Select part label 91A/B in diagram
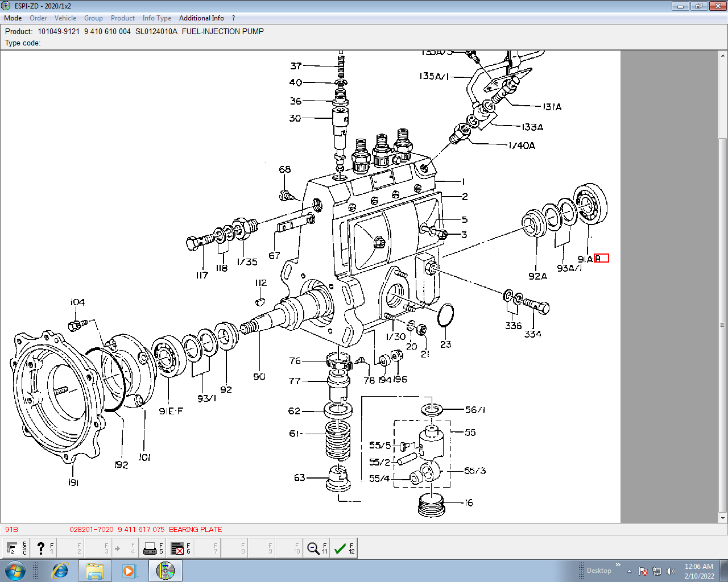This screenshot has width=728, height=582. pyautogui.click(x=593, y=259)
